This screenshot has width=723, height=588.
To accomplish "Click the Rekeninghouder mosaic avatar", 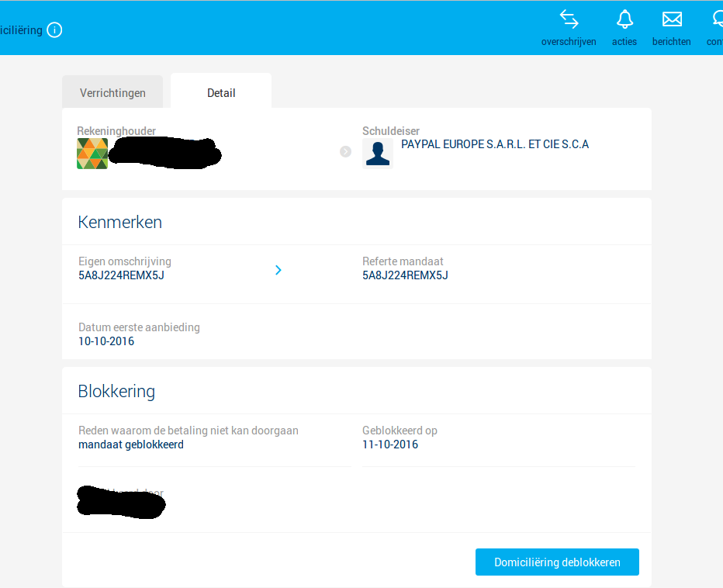I will 92,154.
